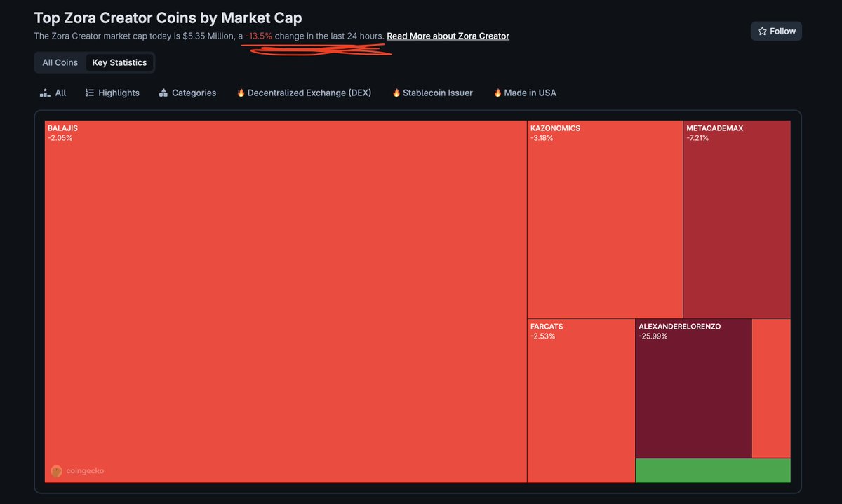This screenshot has width=842, height=504.
Task: Click the -25.99% value in ALEXANDERELORENZO tile
Action: tap(653, 336)
